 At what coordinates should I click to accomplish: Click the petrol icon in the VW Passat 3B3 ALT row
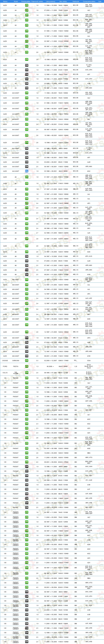coord(27,415)
